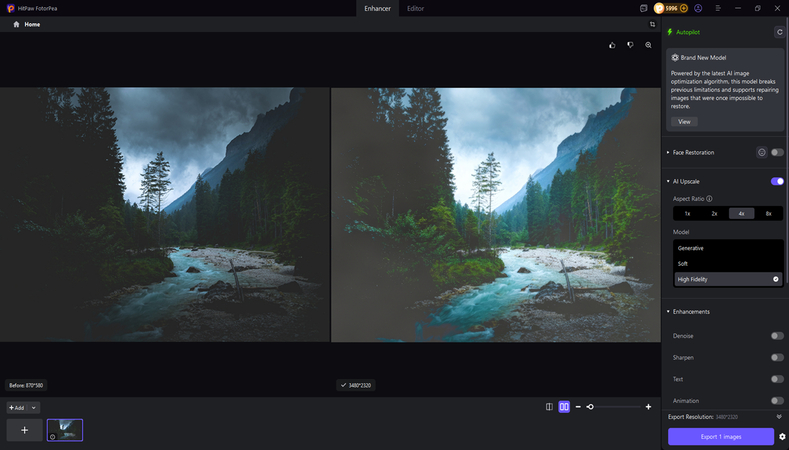Viewport: 789px width, 450px height.
Task: Click the gold P coin icon
Action: click(659, 9)
